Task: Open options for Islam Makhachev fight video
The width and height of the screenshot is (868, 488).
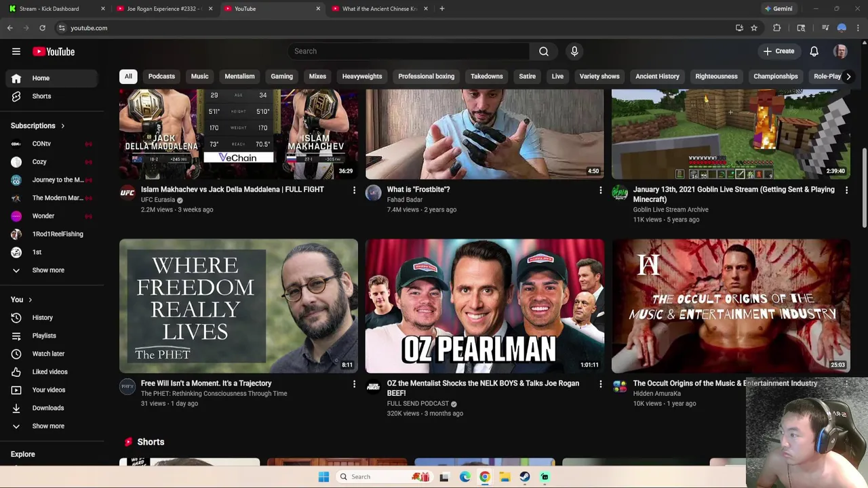Action: tap(354, 190)
